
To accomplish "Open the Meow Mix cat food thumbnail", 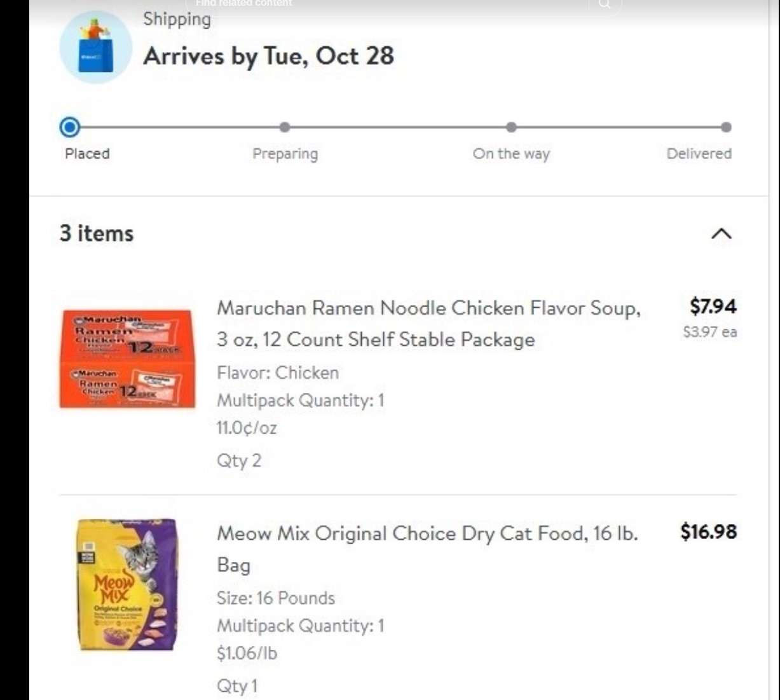I will coord(127,586).
